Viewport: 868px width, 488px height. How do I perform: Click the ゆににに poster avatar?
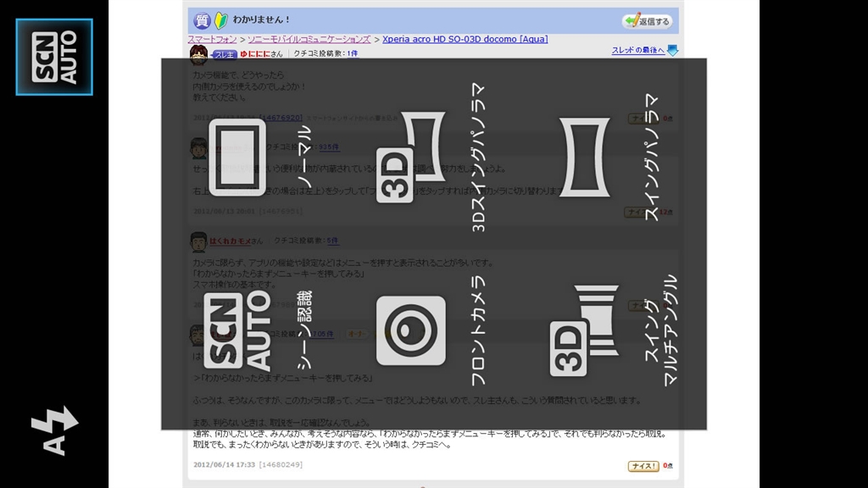tap(198, 53)
